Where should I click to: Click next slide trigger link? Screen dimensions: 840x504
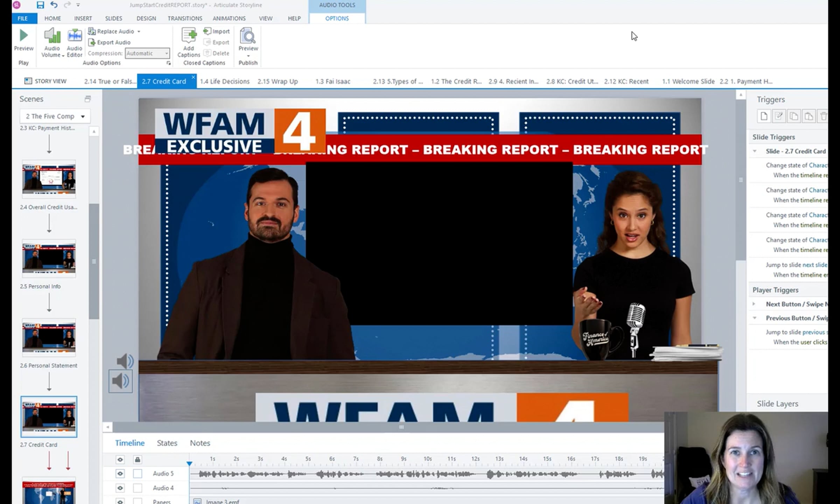pyautogui.click(x=814, y=265)
